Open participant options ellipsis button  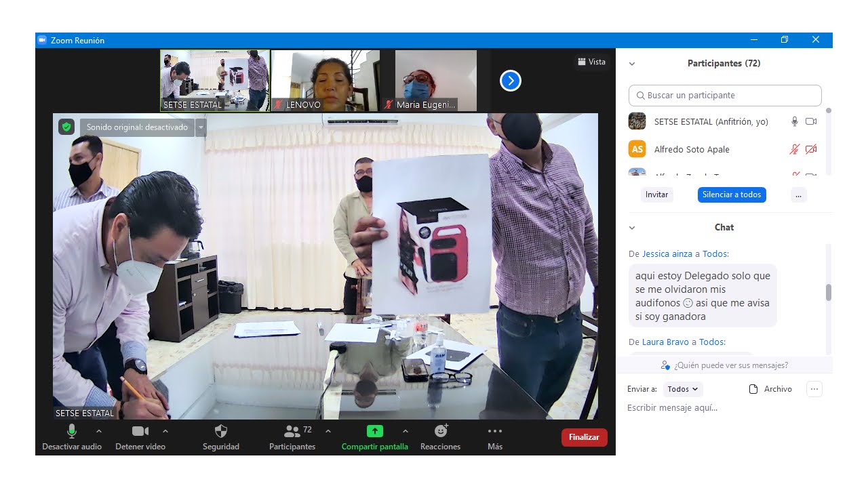pos(798,195)
